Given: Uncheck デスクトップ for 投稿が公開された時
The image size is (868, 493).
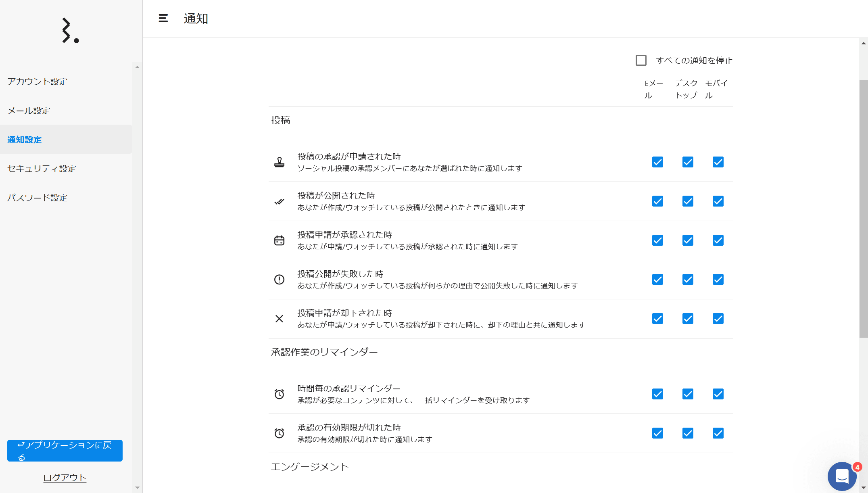Looking at the screenshot, I should [688, 201].
